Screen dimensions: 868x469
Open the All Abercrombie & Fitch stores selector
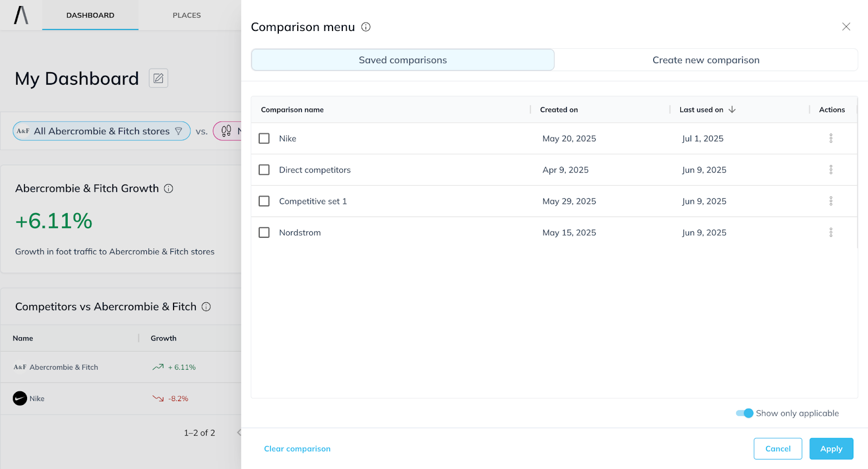click(x=101, y=131)
